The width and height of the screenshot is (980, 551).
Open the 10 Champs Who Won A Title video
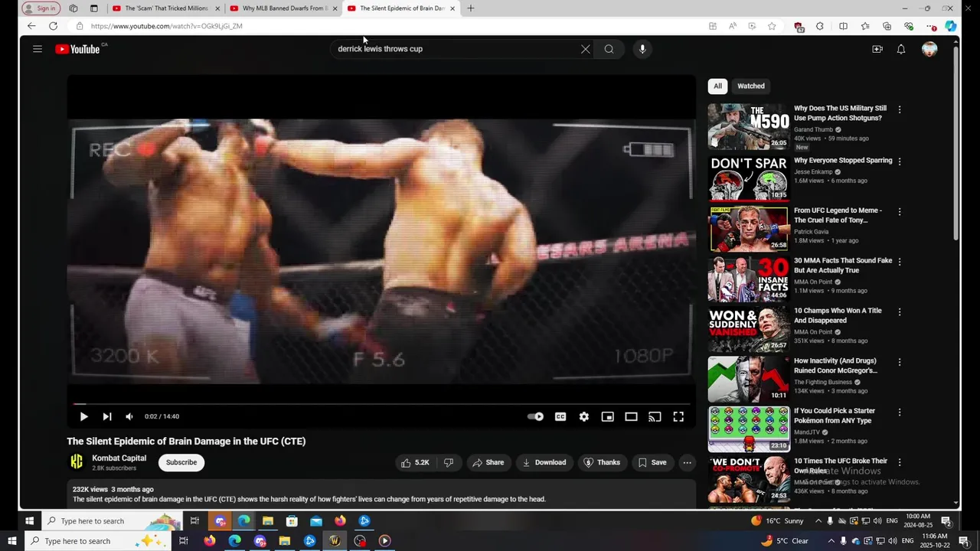coord(838,315)
